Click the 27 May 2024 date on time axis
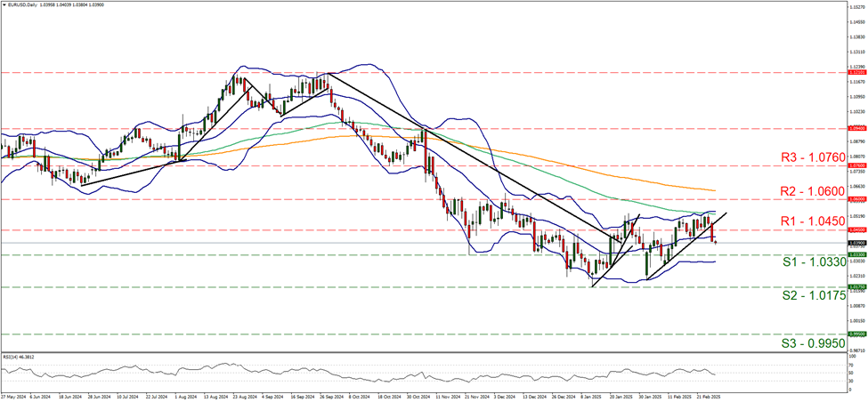The image size is (868, 402). [12, 398]
